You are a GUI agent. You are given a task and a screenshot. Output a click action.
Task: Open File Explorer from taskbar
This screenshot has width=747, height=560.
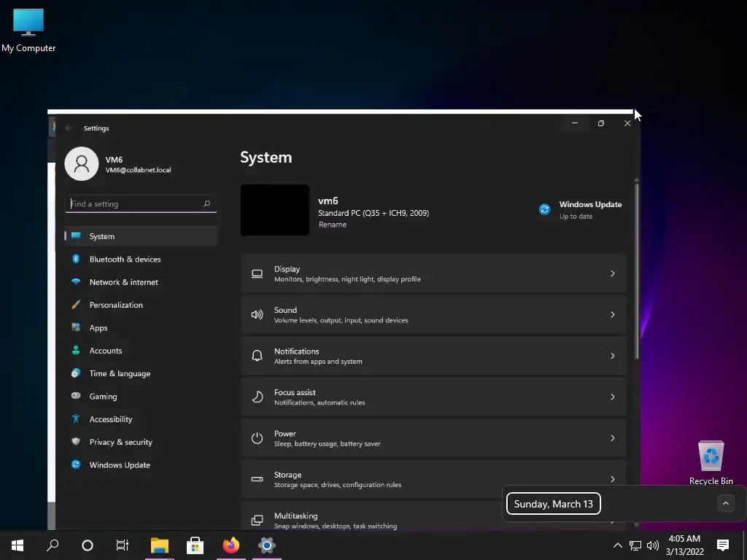[160, 545]
